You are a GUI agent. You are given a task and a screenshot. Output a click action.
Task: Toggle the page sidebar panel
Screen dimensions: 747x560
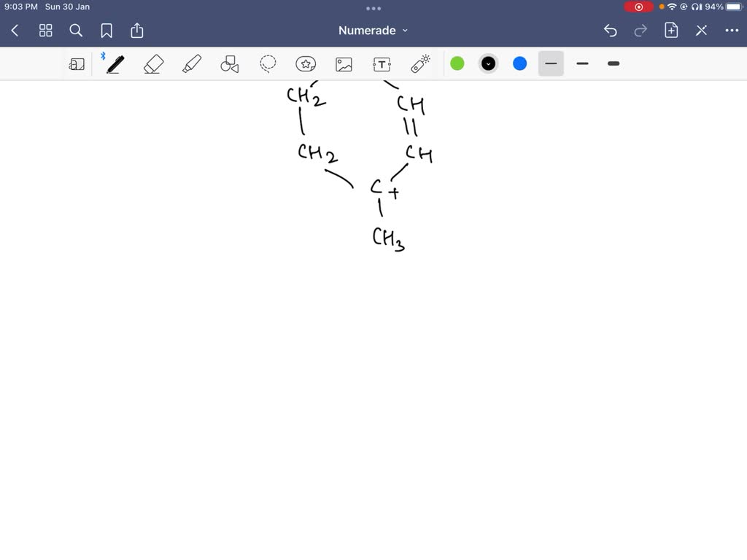(x=77, y=63)
